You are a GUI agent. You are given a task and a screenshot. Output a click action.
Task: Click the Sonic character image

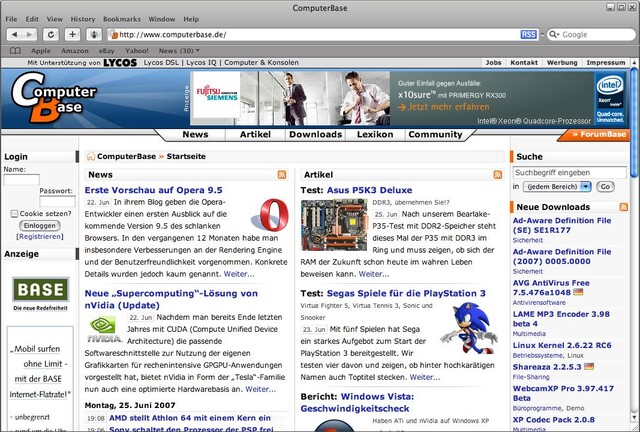point(469,328)
